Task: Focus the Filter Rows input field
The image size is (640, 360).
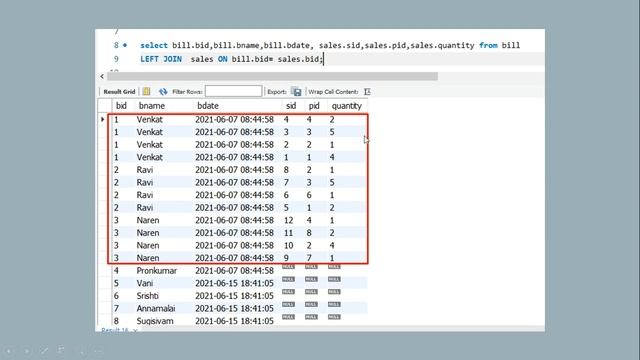Action: coord(233,91)
